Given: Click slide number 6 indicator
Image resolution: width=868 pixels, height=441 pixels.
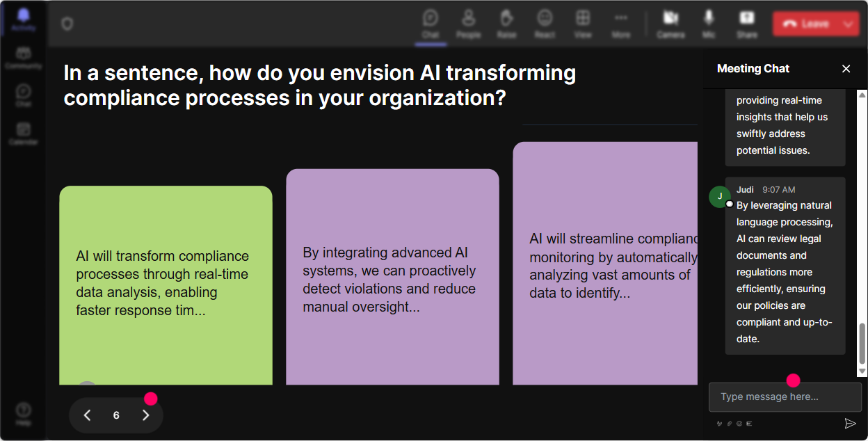Looking at the screenshot, I should [116, 415].
